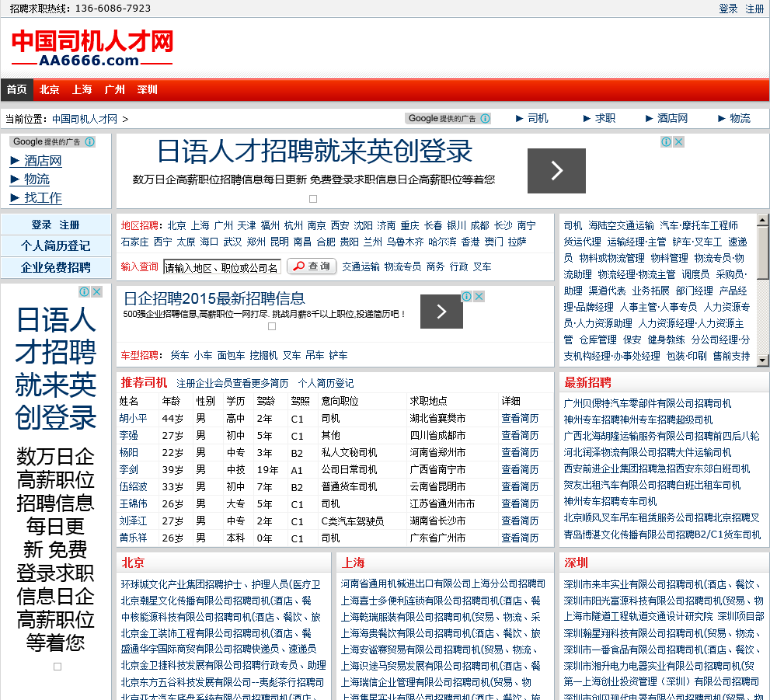Open the 北京 navigation tab
The height and width of the screenshot is (700, 770).
pyautogui.click(x=49, y=90)
